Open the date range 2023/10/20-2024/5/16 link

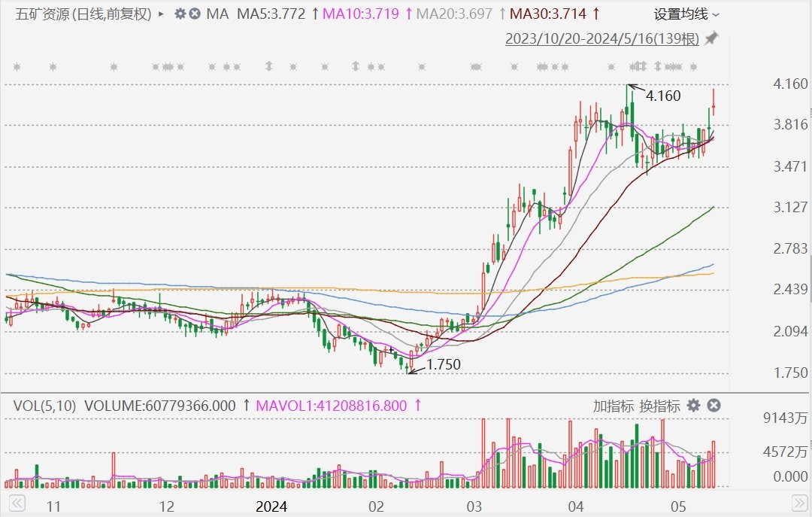(602, 39)
